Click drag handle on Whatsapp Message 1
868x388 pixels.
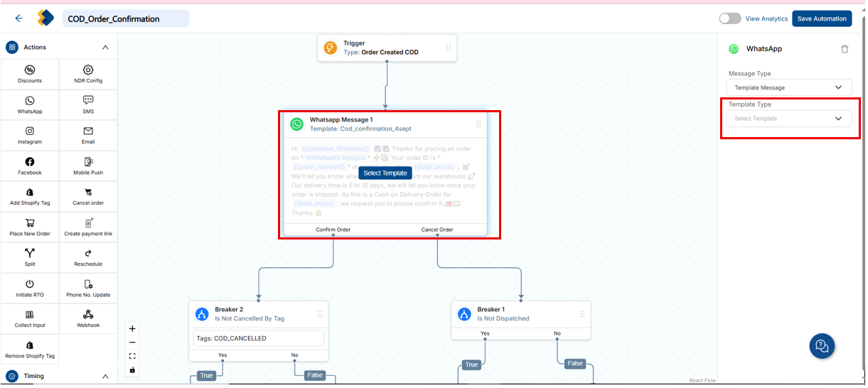(x=478, y=124)
